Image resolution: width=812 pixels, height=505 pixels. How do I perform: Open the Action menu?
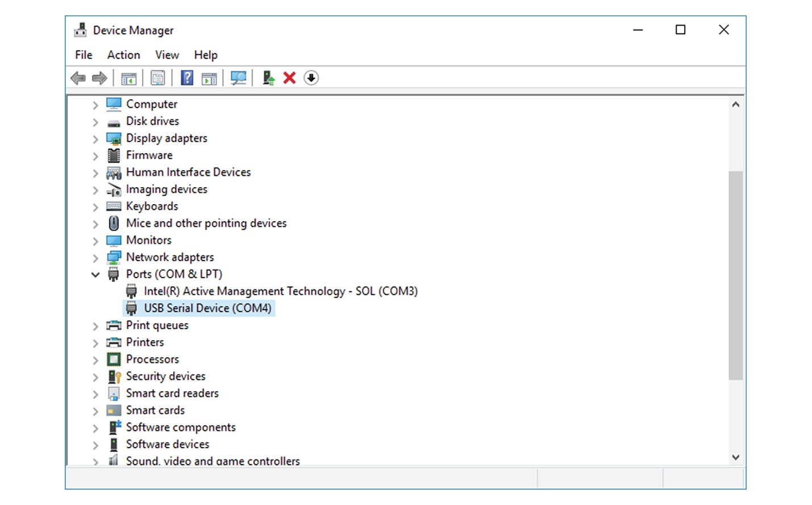[x=123, y=55]
